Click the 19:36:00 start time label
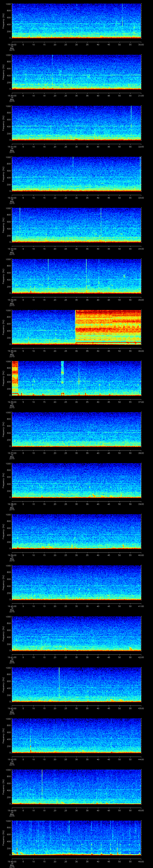Screen dimensions: 153x868 coord(12,402)
